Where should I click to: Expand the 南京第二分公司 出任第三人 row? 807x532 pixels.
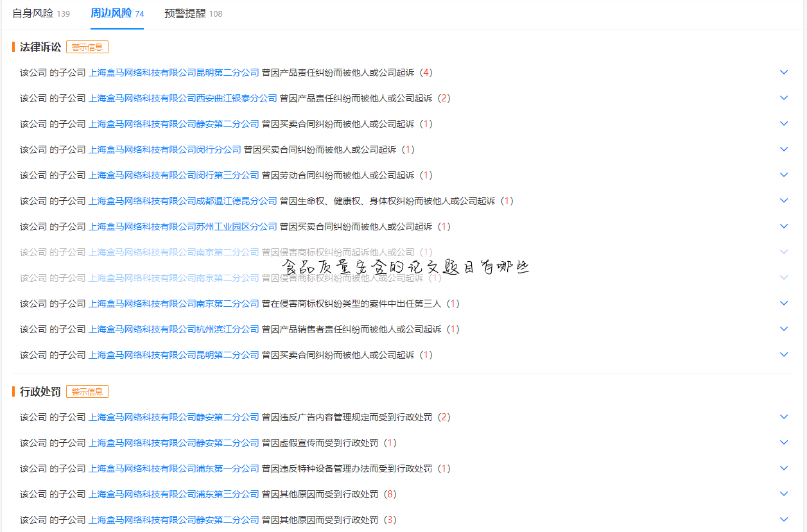coord(784,304)
